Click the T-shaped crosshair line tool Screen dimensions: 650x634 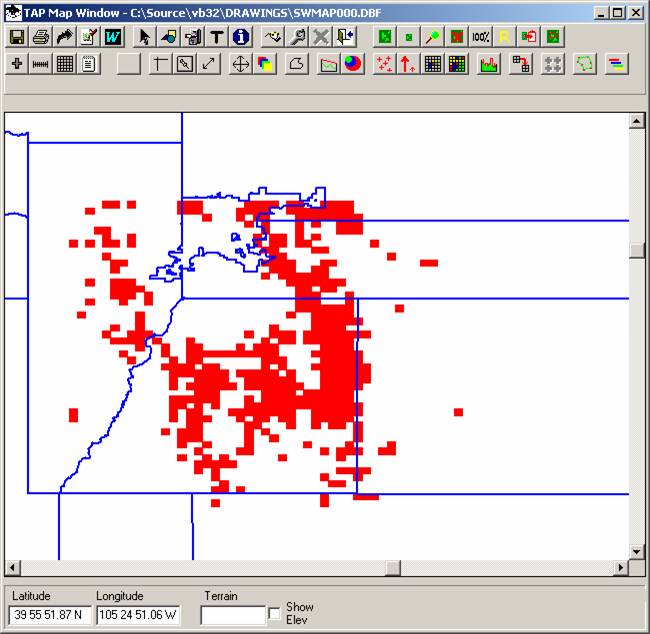(x=160, y=64)
